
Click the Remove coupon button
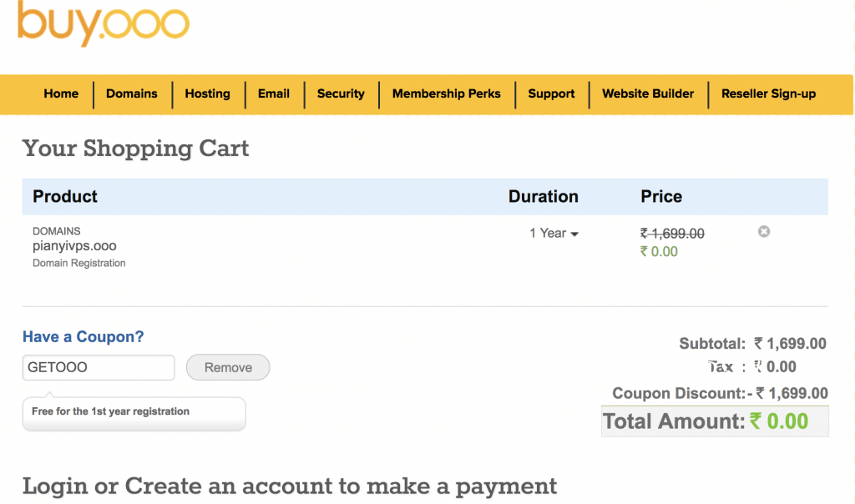click(228, 367)
